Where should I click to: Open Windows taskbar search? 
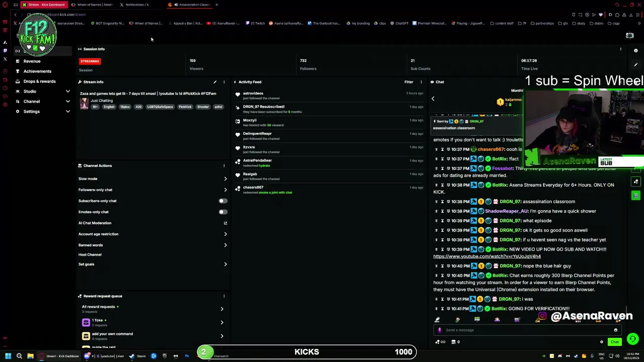19,356
